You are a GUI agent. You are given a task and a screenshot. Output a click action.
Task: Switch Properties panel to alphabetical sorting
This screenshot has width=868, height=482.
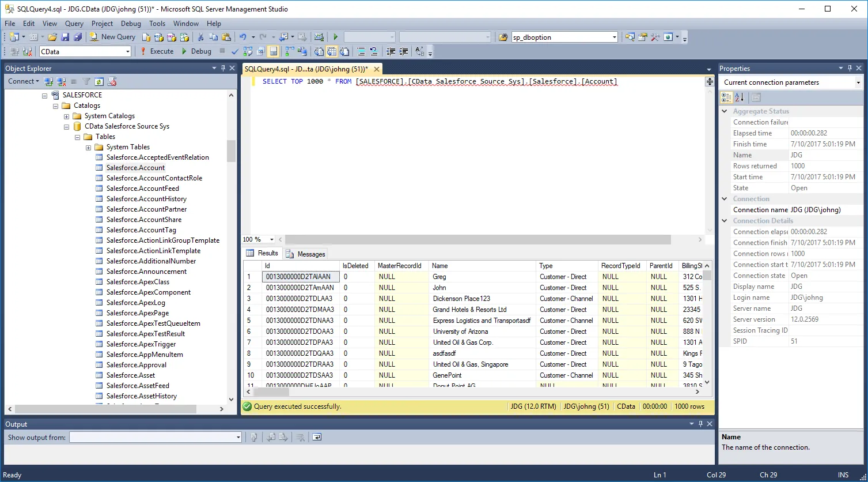[738, 97]
